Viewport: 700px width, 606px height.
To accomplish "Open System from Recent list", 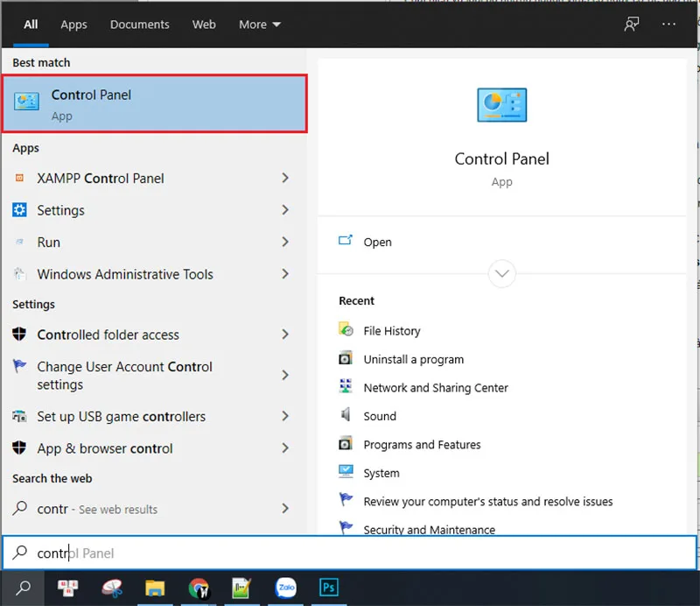I will (x=381, y=473).
